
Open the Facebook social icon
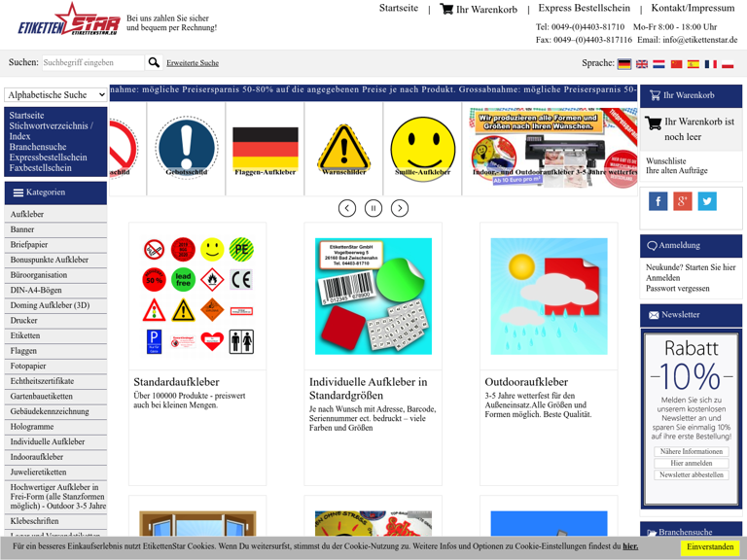pyautogui.click(x=658, y=201)
